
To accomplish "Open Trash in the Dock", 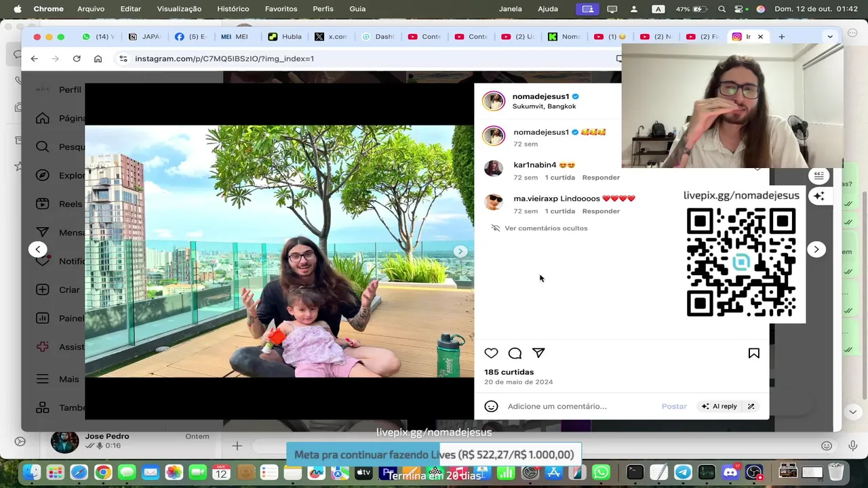I will [x=836, y=472].
